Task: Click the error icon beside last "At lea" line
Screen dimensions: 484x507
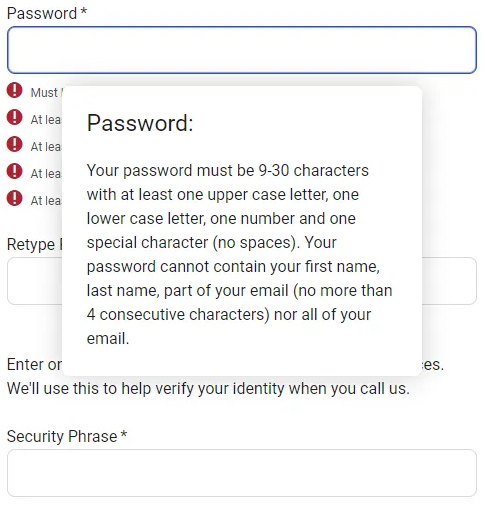Action: tap(14, 198)
